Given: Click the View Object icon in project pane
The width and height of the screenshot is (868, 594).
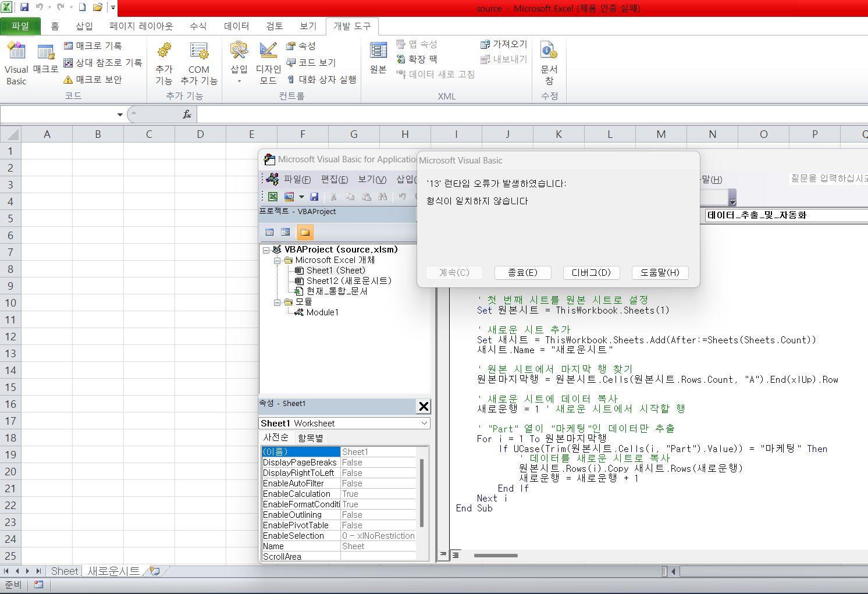Looking at the screenshot, I should (x=285, y=232).
